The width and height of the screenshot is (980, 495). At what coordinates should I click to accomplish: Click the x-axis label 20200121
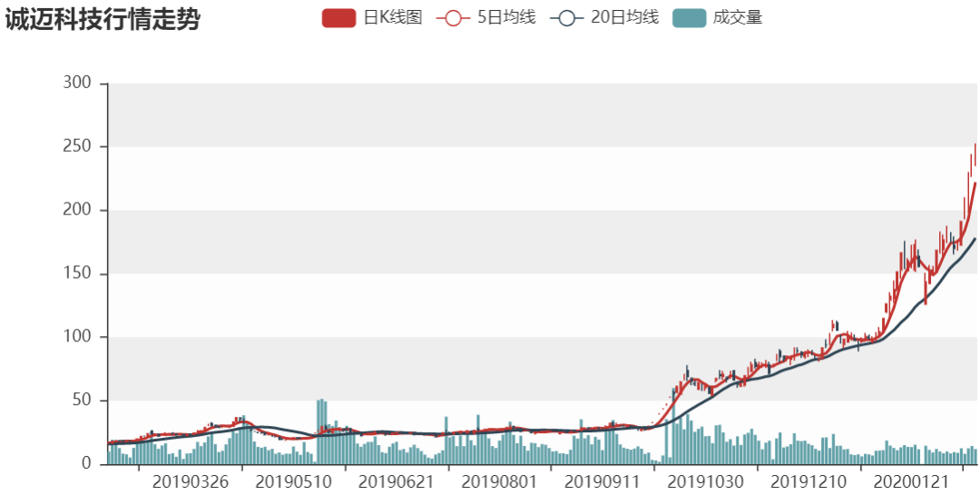click(911, 482)
